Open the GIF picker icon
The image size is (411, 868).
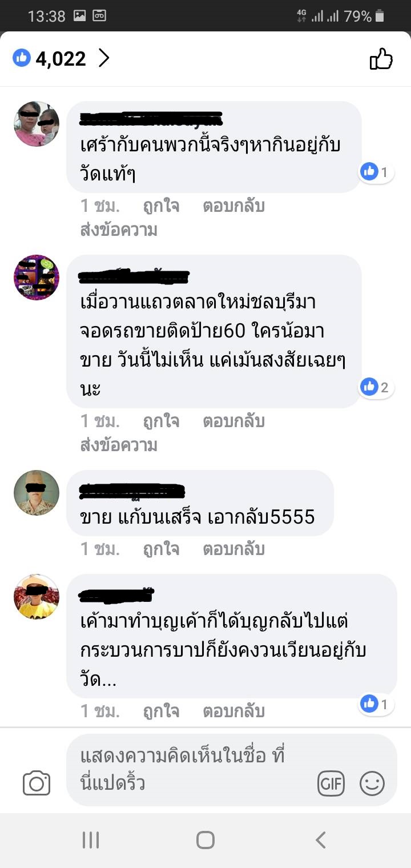(x=331, y=783)
